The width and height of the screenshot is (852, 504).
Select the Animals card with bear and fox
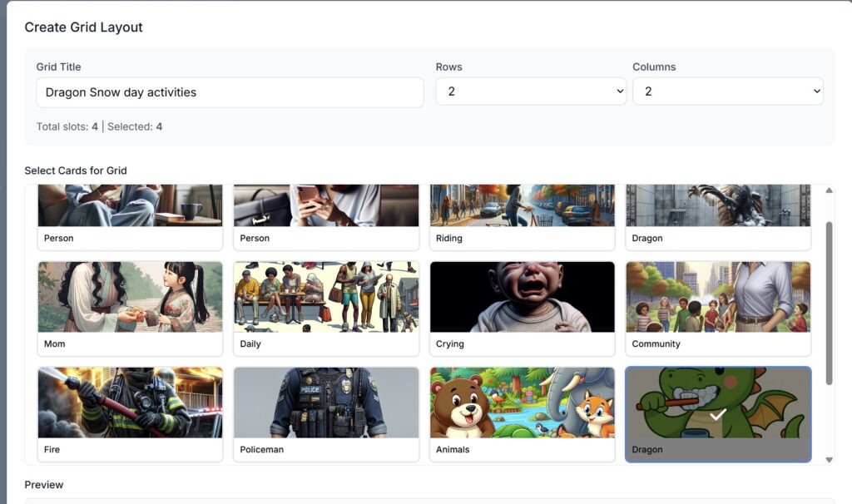(x=522, y=413)
